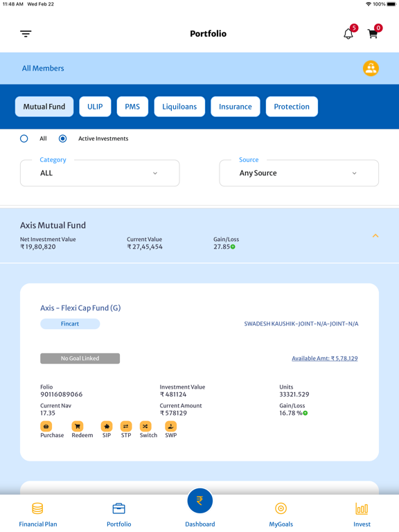Image resolution: width=399 pixels, height=532 pixels.
Task: Open Axis - Flexi Cap Fund (G)
Action: (x=80, y=308)
